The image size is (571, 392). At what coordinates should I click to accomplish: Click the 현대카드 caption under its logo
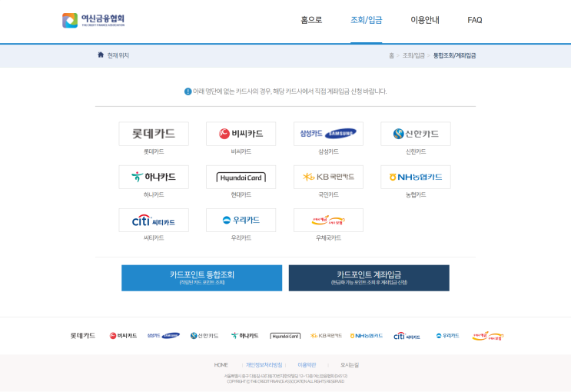pyautogui.click(x=241, y=195)
